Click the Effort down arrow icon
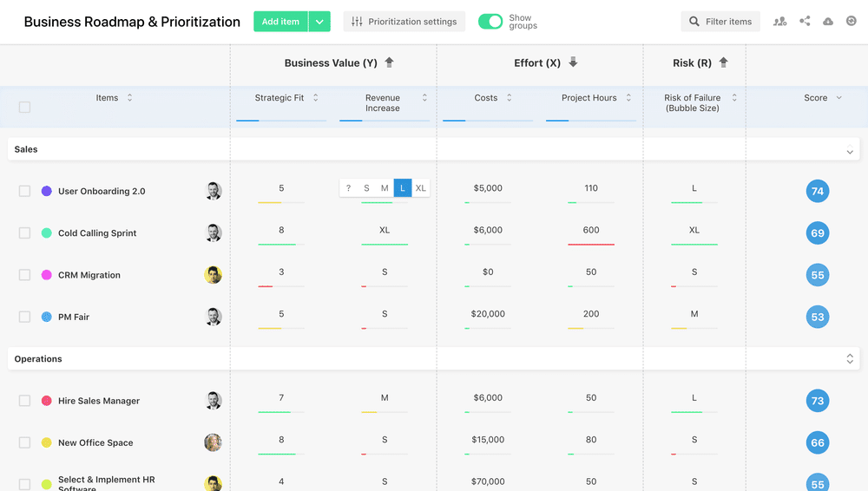 (573, 62)
